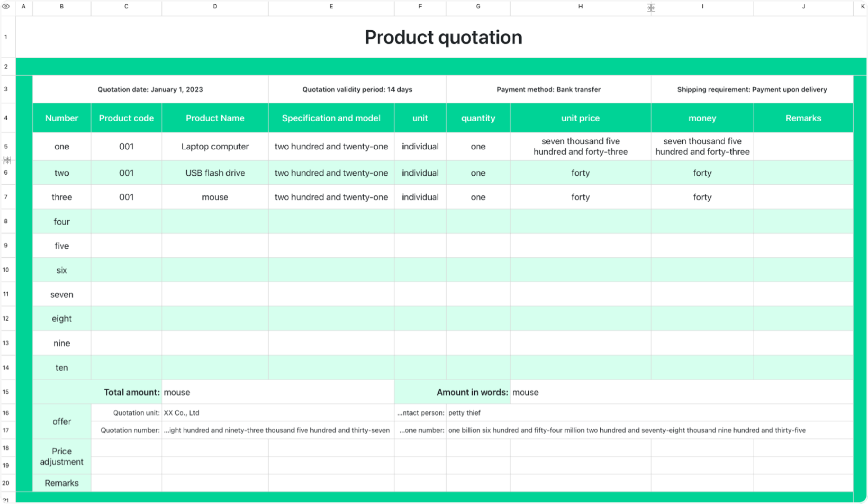Select money "forty" in the mouse row

[702, 197]
